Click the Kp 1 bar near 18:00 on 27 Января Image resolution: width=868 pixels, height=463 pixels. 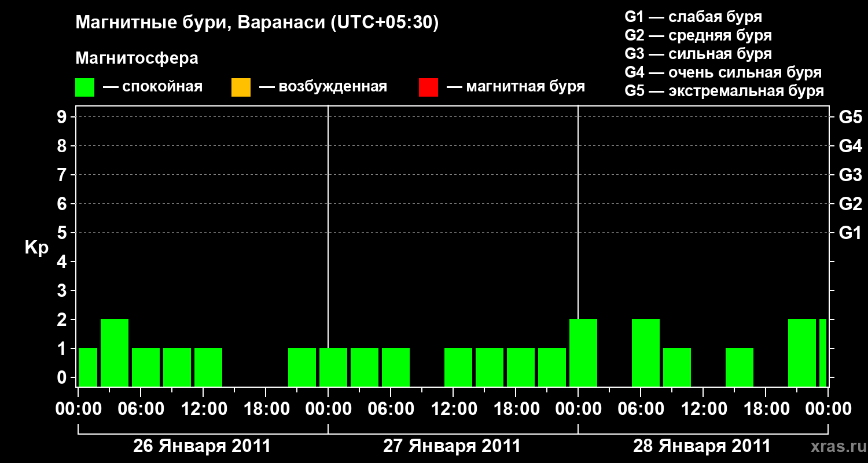pyautogui.click(x=521, y=367)
